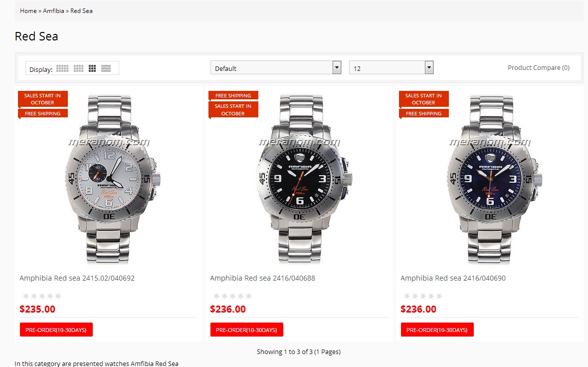The image size is (588, 367).
Task: Open the Default sort order dropdown
Action: pos(276,68)
